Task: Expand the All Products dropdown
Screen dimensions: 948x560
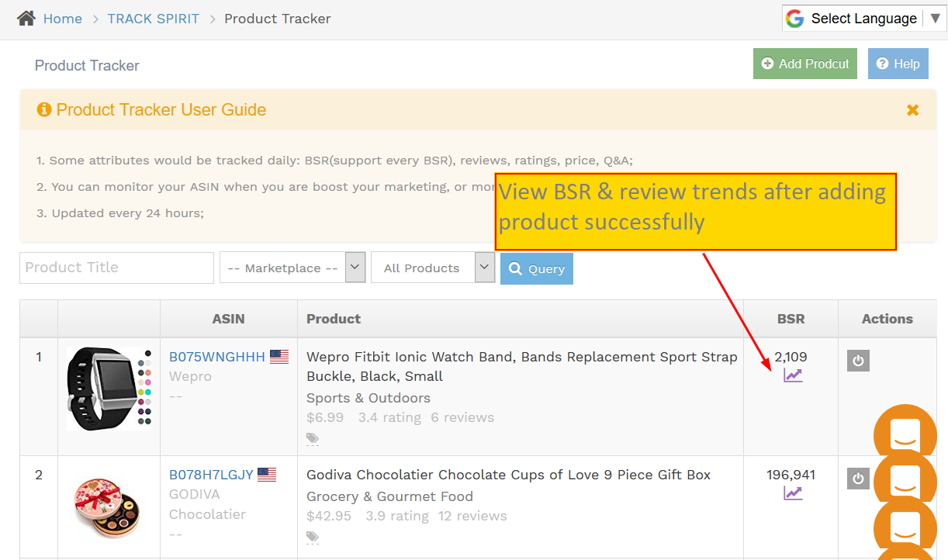Action: [433, 268]
